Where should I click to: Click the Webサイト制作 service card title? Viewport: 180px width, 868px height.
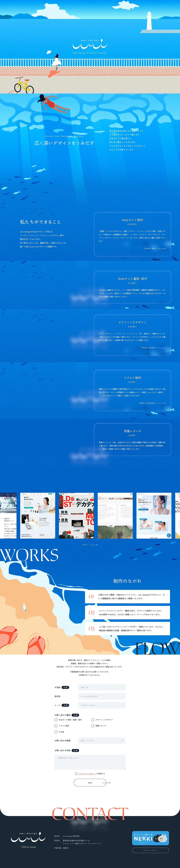point(132,220)
